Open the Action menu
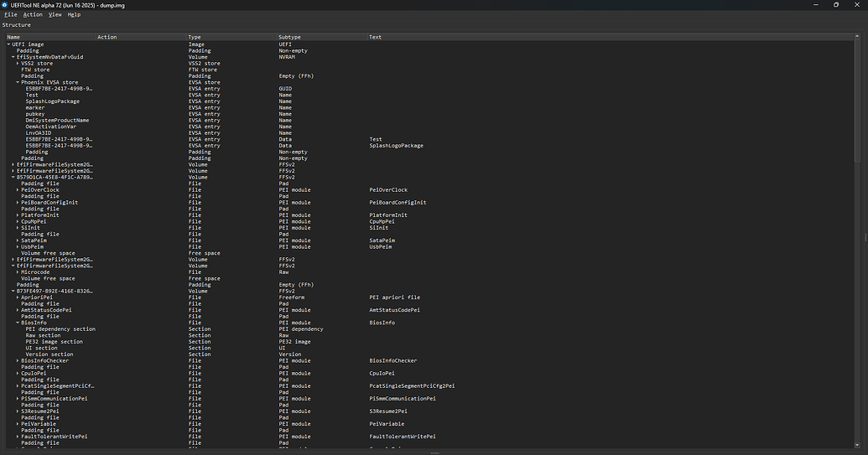The width and height of the screenshot is (868, 455). tap(33, 14)
